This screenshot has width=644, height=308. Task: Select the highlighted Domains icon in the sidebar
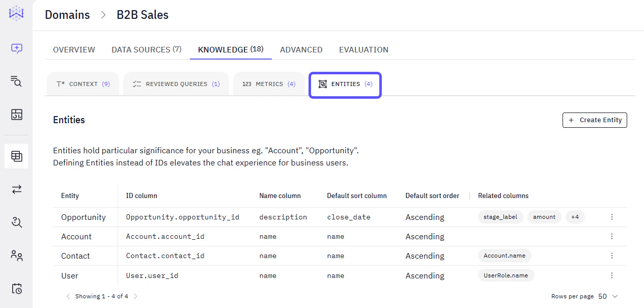coord(16,156)
